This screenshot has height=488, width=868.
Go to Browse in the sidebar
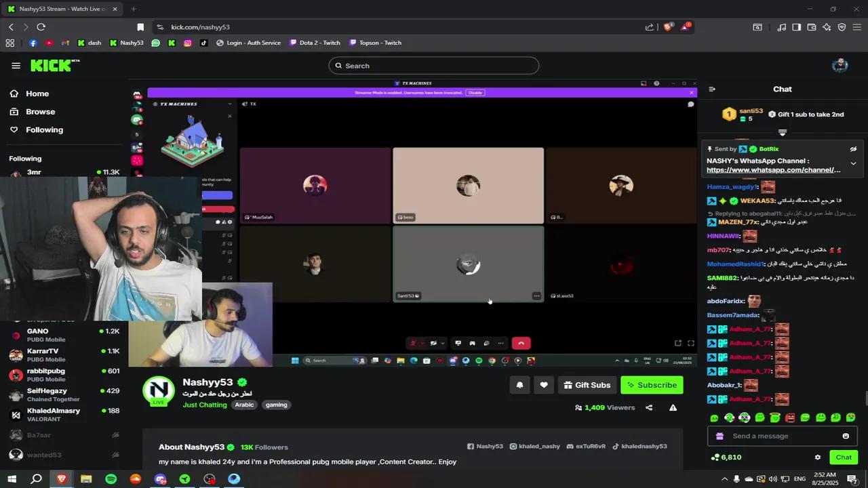coord(40,112)
